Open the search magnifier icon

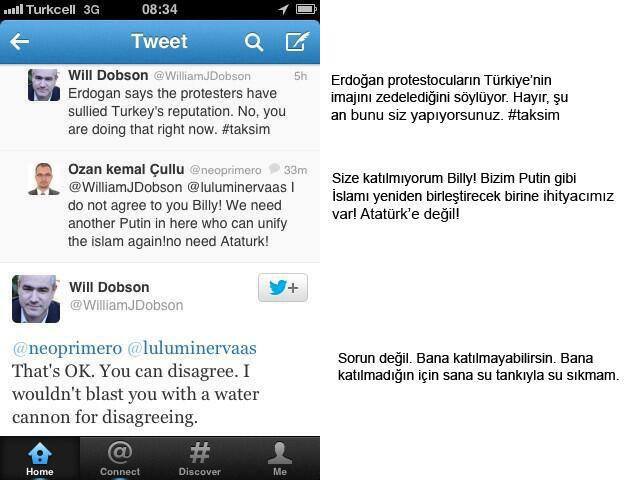click(x=254, y=42)
